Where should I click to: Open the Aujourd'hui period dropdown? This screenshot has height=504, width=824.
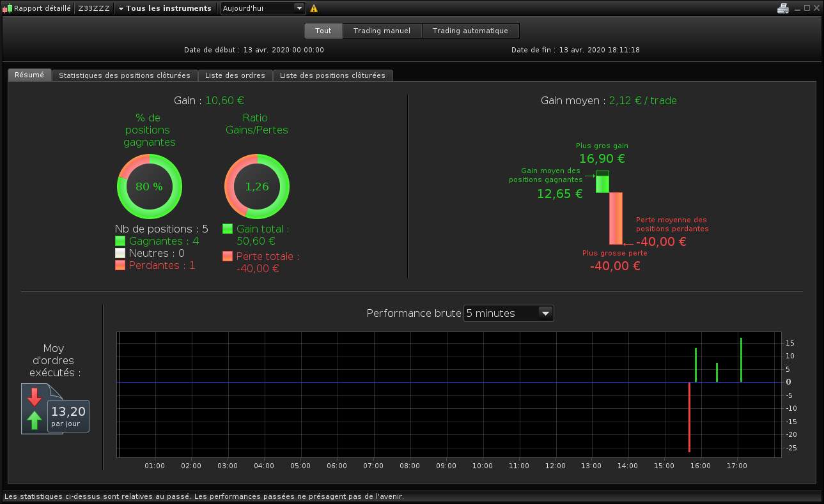pos(263,8)
